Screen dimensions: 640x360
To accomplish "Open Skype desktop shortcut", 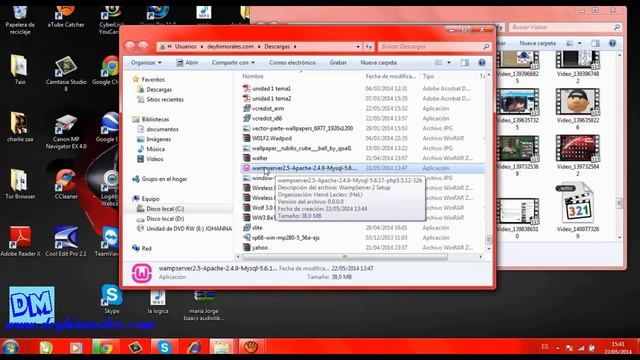I will pos(111,299).
